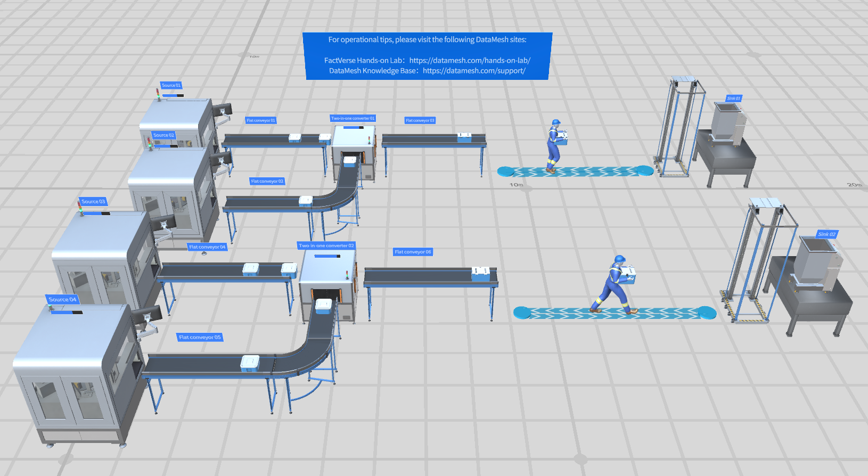Open the DataMesh Knowledge Base support URL

(x=474, y=71)
